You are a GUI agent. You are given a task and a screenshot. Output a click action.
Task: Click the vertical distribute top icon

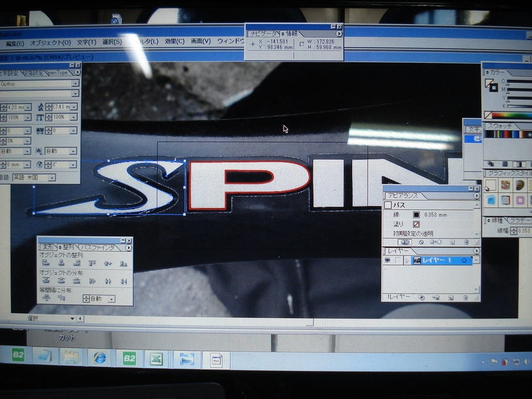tap(46, 281)
